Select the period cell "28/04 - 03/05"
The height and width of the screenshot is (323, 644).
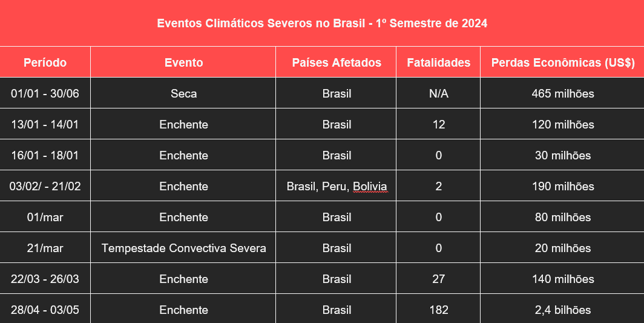click(45, 310)
